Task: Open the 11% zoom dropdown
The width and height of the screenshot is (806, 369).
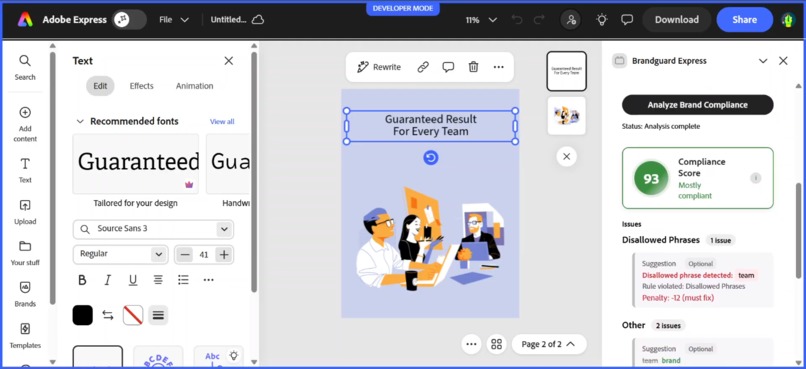Action: pos(481,20)
